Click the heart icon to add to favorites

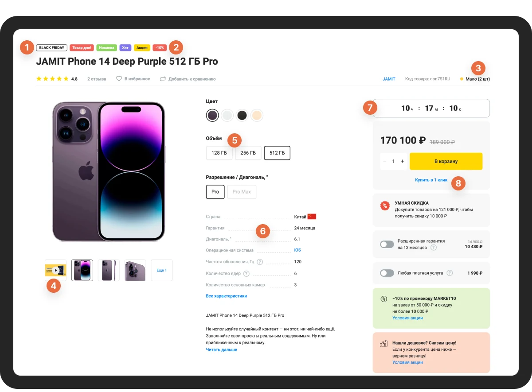point(119,79)
